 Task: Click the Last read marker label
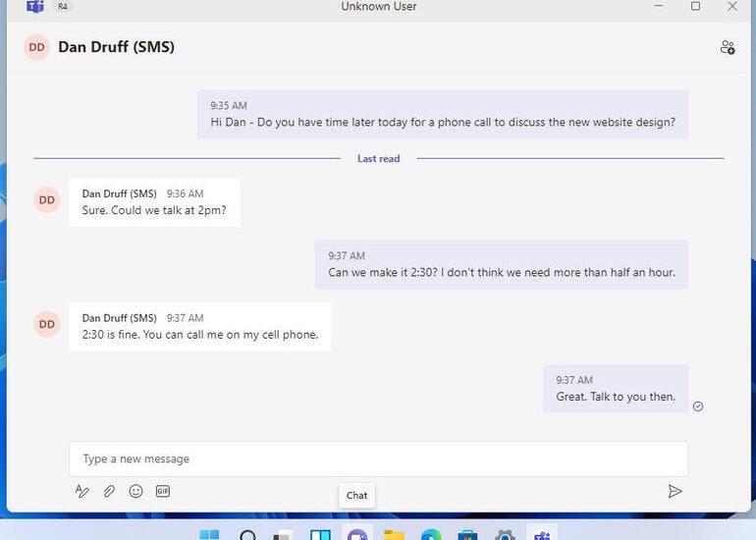378,159
